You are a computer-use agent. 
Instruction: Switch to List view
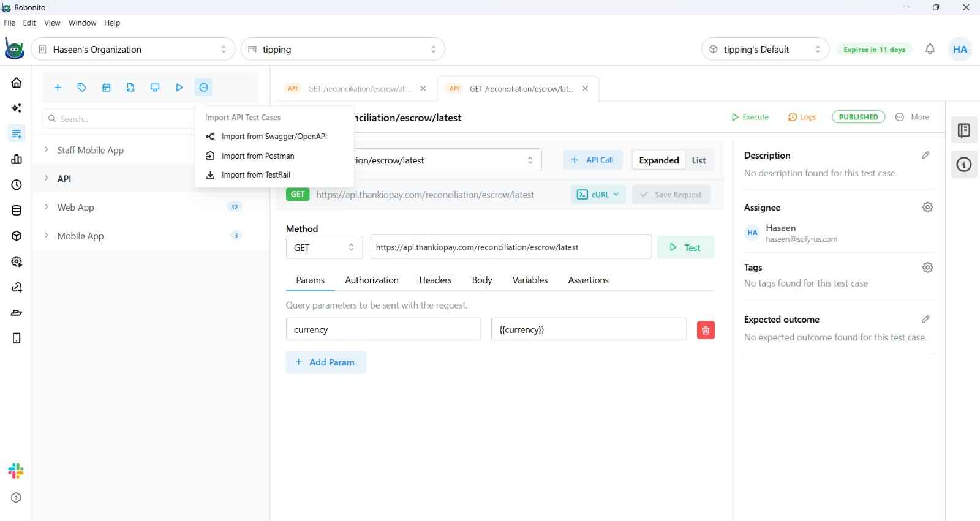(699, 160)
